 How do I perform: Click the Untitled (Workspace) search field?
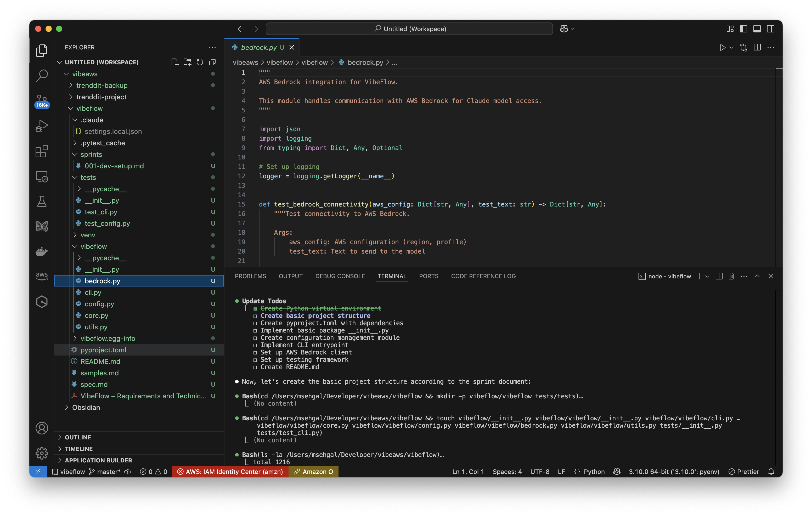point(409,29)
